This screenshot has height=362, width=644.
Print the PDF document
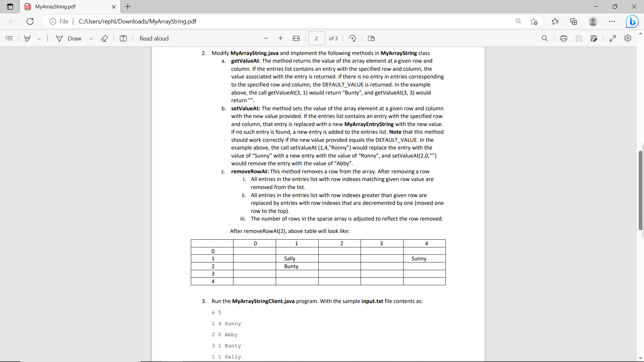563,39
